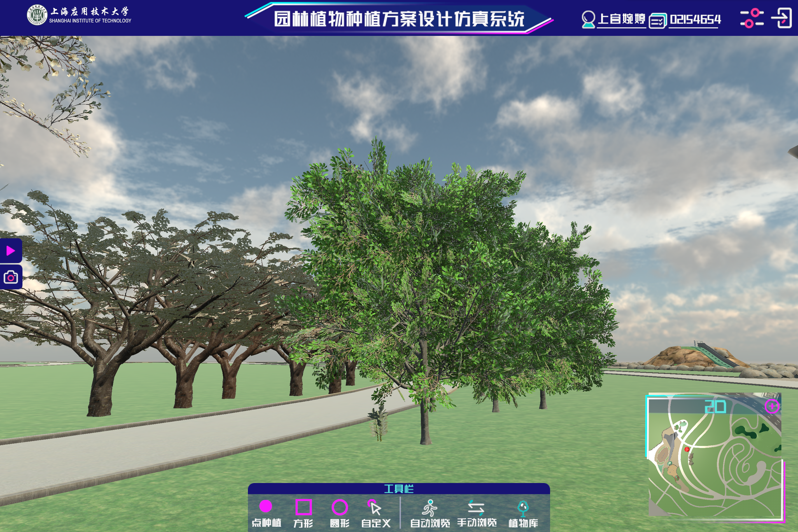798x532 pixels.
Task: Open the settings sliders icon
Action: 752,18
